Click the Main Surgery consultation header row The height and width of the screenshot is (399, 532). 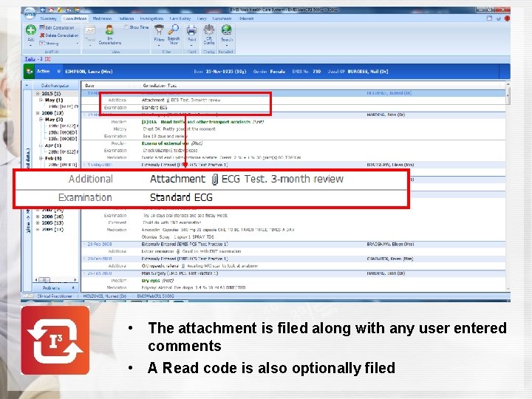coord(294,273)
